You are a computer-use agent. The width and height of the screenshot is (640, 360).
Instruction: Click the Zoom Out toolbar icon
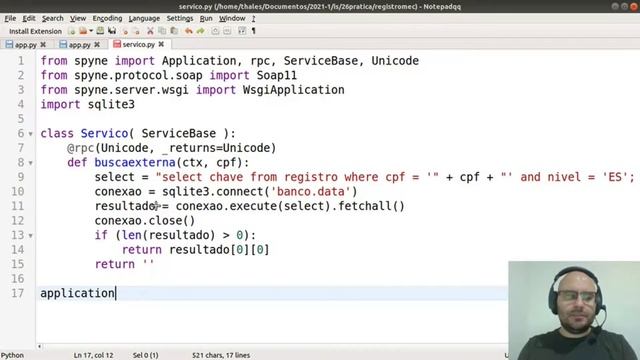(227, 31)
